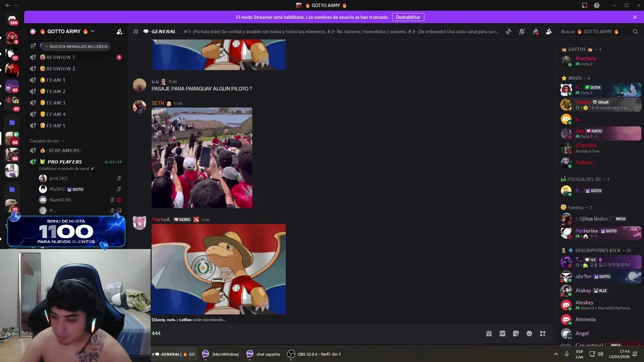Click server icon with 4 badge

coord(12,38)
